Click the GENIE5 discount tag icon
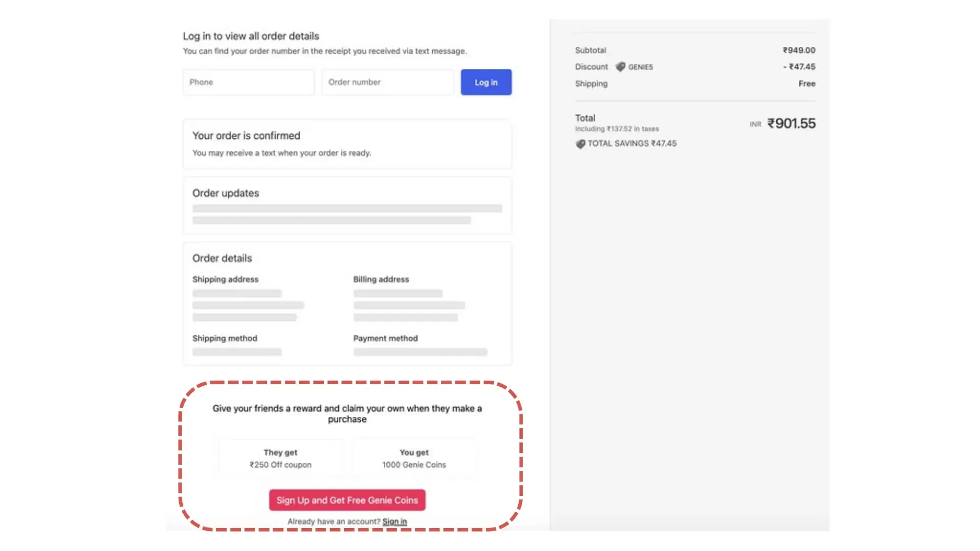 tap(620, 67)
